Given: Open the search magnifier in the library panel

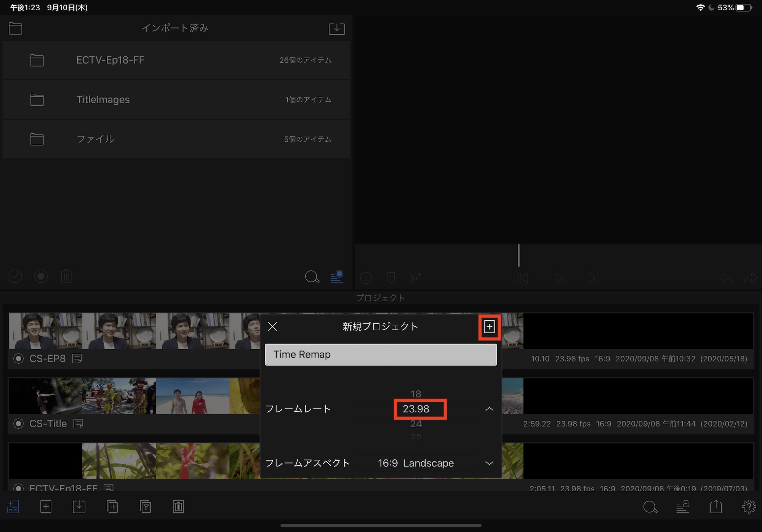Looking at the screenshot, I should [312, 277].
